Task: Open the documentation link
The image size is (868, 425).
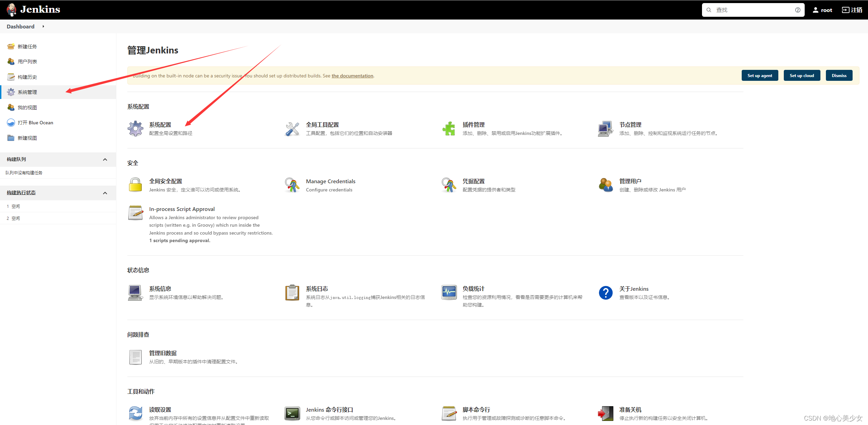Action: [x=352, y=76]
